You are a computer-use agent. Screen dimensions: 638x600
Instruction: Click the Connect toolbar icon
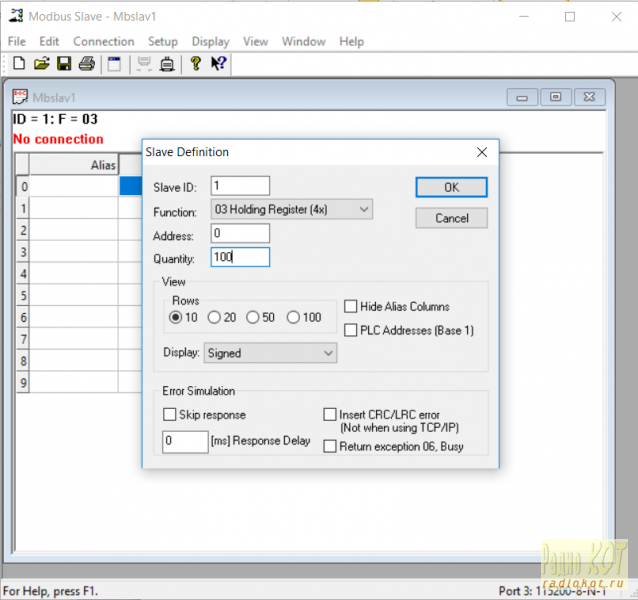tap(144, 64)
